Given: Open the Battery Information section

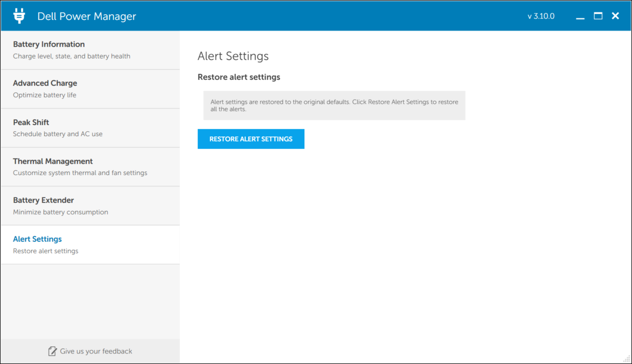Looking at the screenshot, I should 49,44.
